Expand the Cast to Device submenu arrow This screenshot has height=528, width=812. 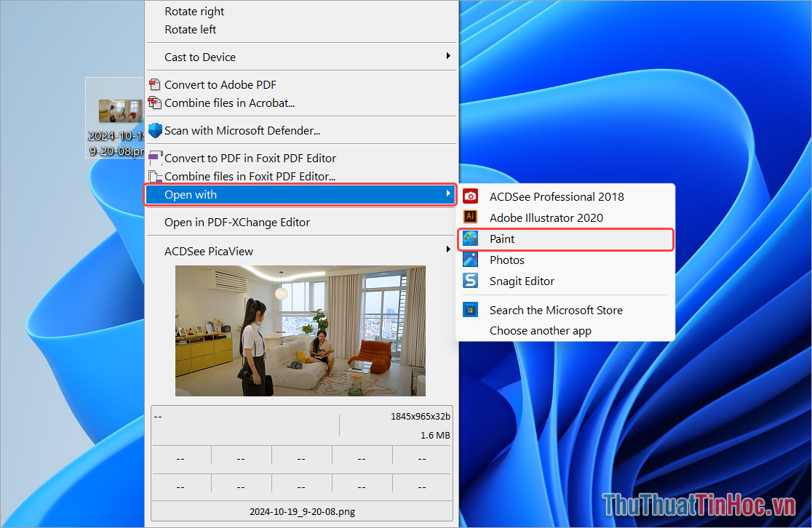click(448, 57)
